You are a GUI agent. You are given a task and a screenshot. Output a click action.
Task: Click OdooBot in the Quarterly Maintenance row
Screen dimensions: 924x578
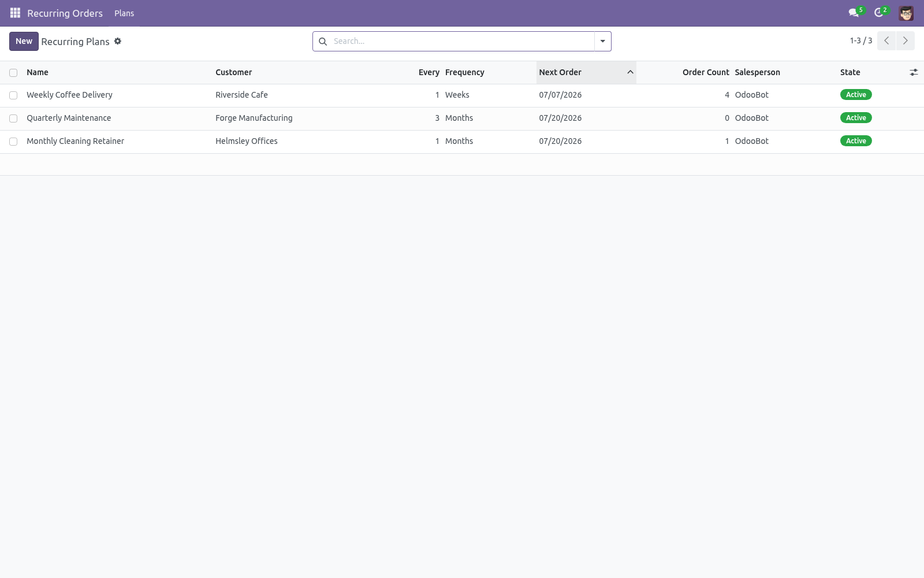point(751,118)
